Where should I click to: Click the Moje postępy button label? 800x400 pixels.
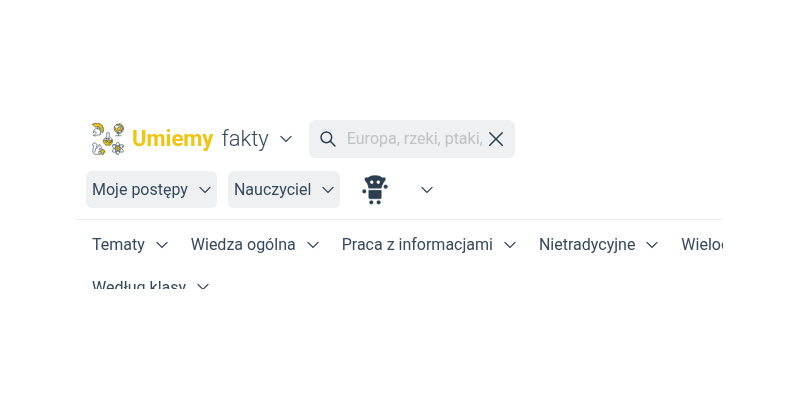point(140,189)
